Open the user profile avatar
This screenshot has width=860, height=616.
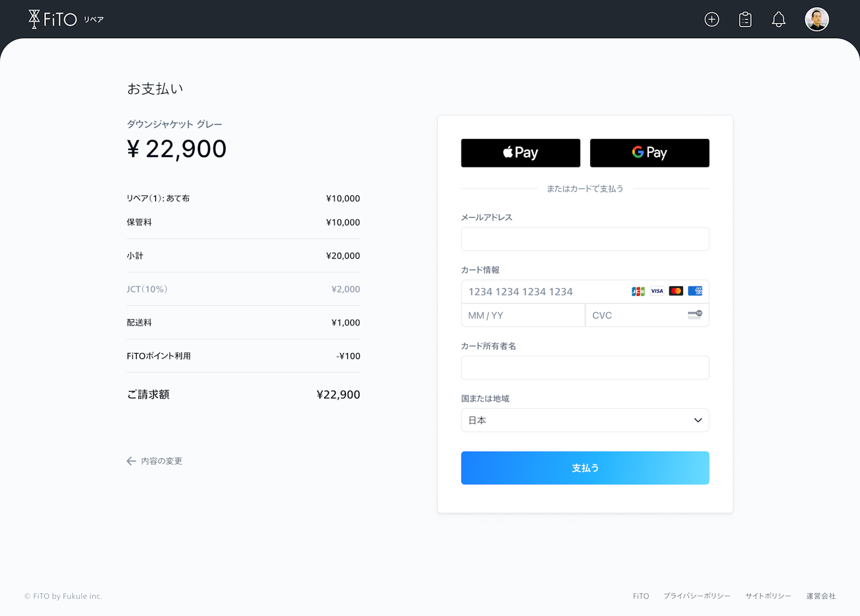click(x=816, y=19)
